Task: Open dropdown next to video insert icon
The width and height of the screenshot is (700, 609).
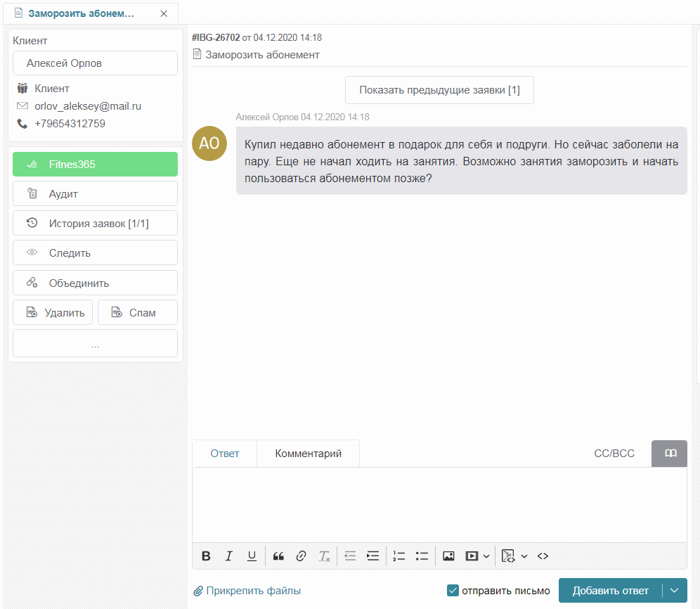Action: [486, 556]
